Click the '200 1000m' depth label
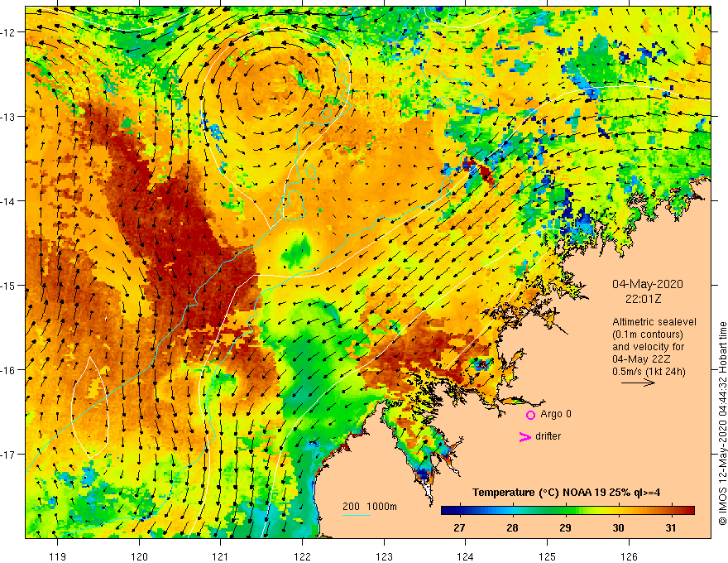Screen dimensions: 728x563 (x=370, y=507)
